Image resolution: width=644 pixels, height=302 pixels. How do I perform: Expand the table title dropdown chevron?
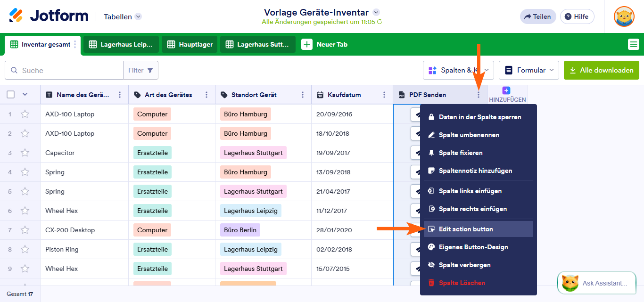tap(376, 12)
